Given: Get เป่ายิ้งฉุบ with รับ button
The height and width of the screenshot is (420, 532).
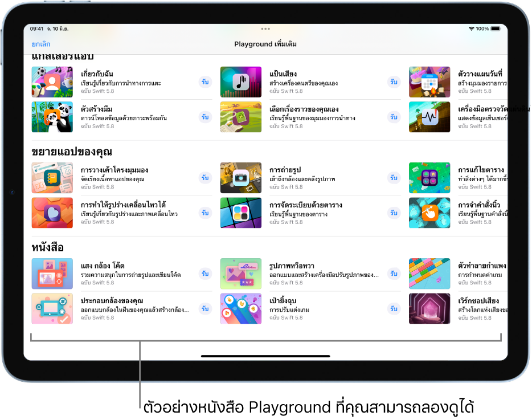Looking at the screenshot, I should [394, 308].
